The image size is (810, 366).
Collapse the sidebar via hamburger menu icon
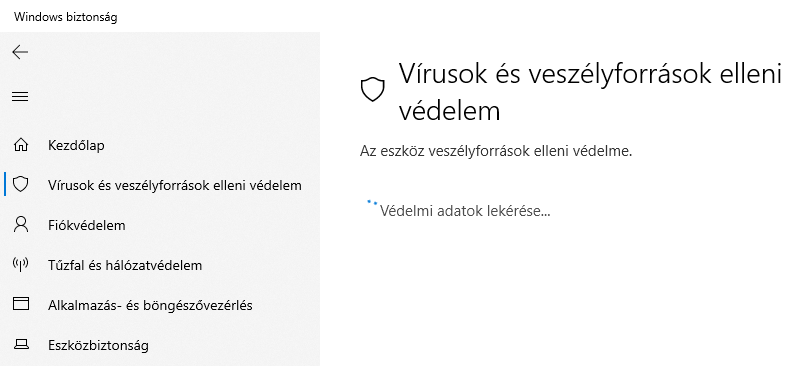click(x=20, y=97)
